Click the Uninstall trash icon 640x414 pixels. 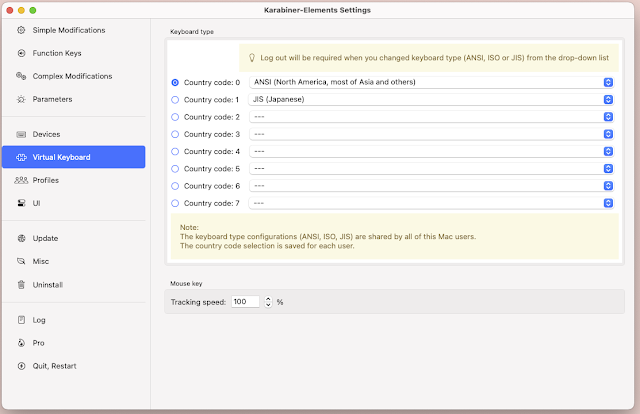tap(22, 284)
